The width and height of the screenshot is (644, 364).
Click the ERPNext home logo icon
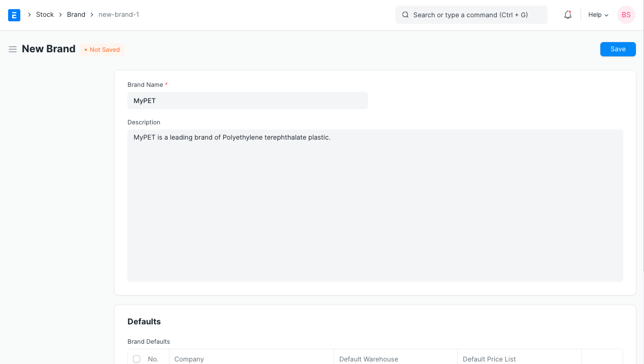14,15
